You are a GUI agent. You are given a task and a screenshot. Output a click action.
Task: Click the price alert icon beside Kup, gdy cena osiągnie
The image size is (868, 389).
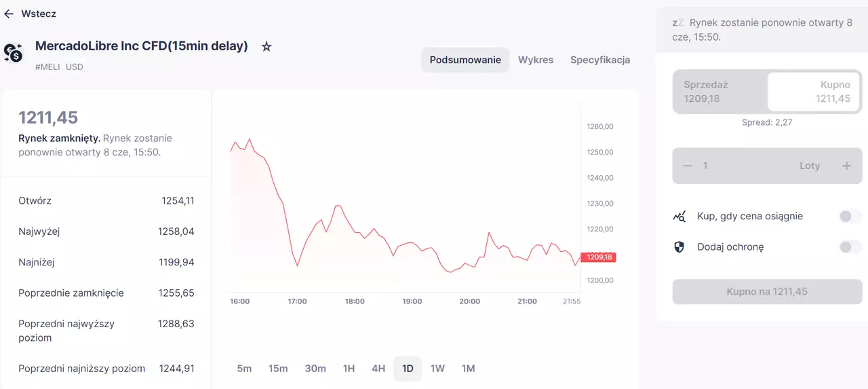[x=679, y=217]
